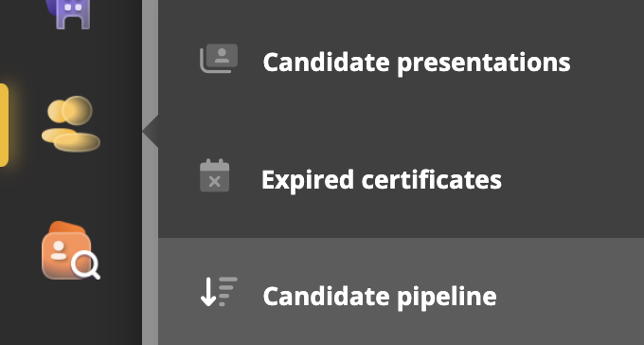This screenshot has width=644, height=345.
Task: Open the Expired certificates menu item
Action: click(x=401, y=179)
